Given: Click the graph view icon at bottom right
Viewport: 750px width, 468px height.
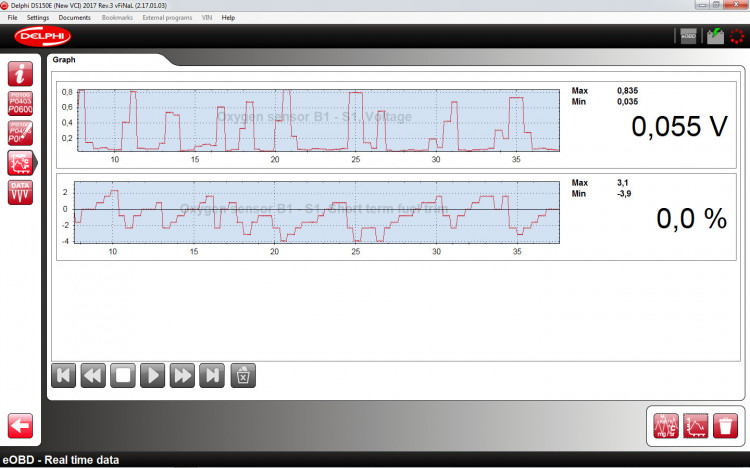Looking at the screenshot, I should pyautogui.click(x=696, y=423).
